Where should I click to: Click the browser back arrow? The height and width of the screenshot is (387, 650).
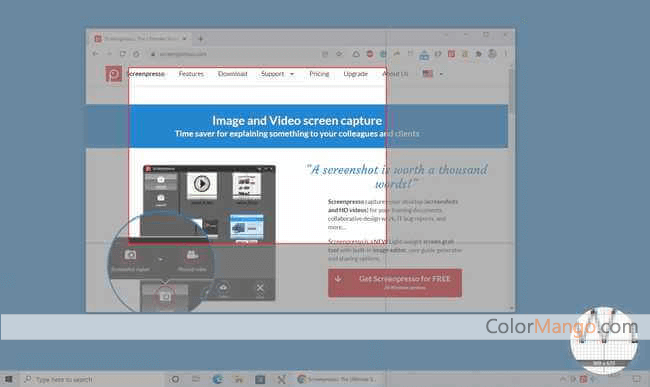(x=95, y=53)
